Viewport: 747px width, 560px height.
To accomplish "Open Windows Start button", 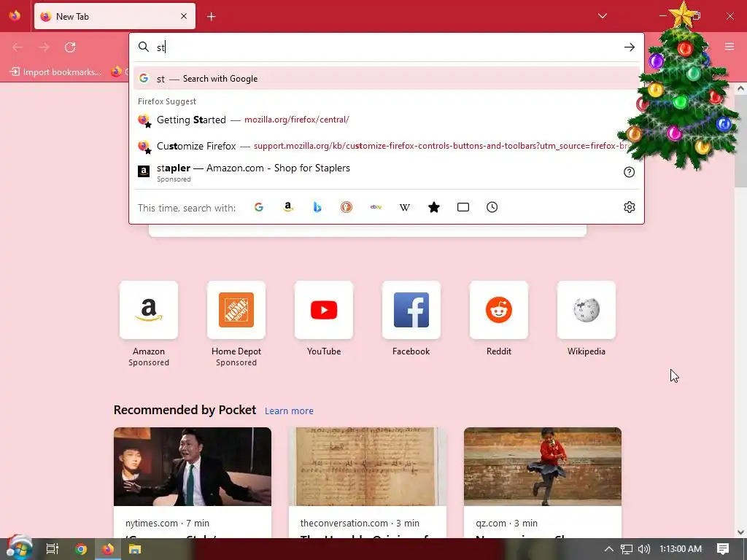I will [18, 548].
